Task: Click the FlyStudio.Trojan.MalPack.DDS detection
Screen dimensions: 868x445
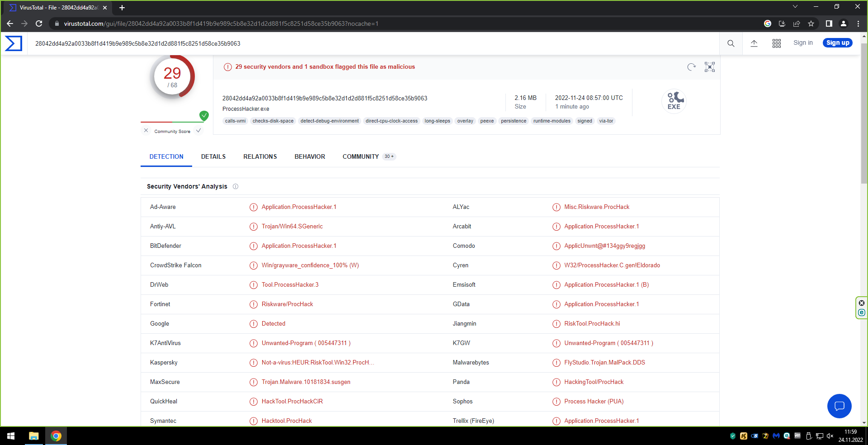Action: 605,363
